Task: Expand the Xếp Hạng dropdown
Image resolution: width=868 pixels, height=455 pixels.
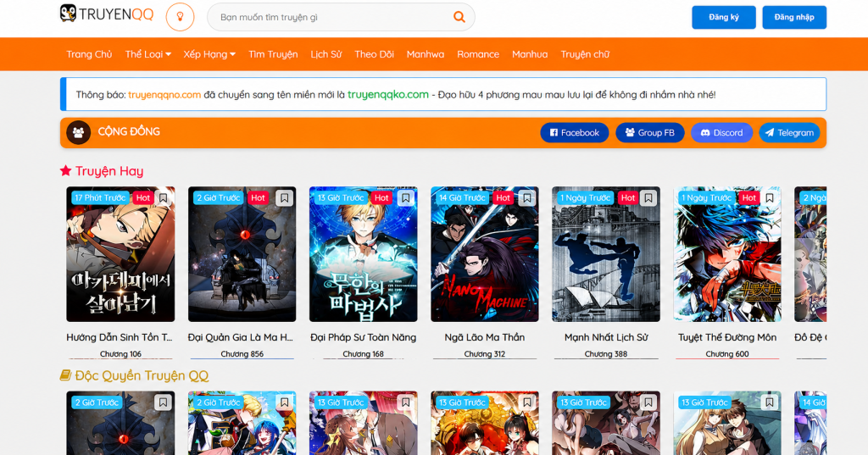Action: tap(209, 54)
